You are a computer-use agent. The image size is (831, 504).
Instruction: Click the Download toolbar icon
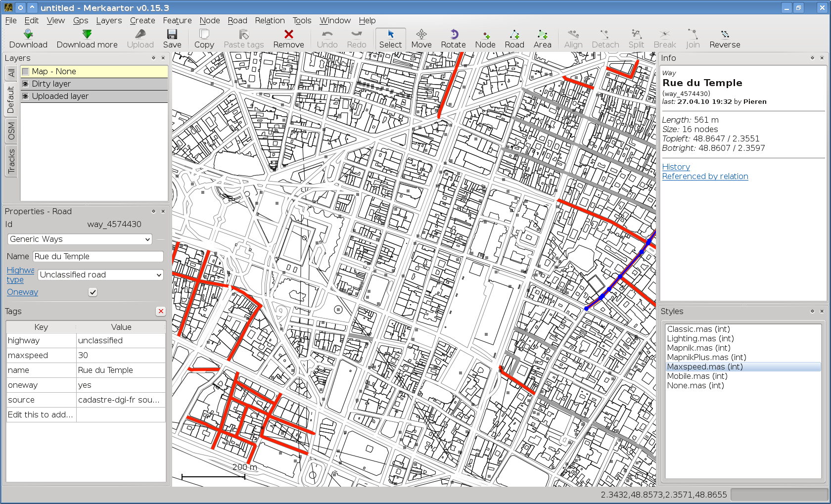click(28, 35)
